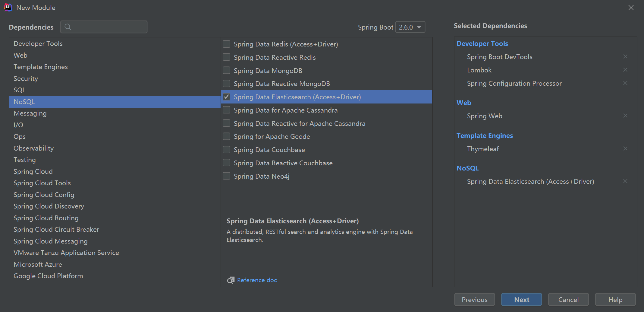This screenshot has height=312, width=644.
Task: Select Microsoft Azure category
Action: (115, 264)
